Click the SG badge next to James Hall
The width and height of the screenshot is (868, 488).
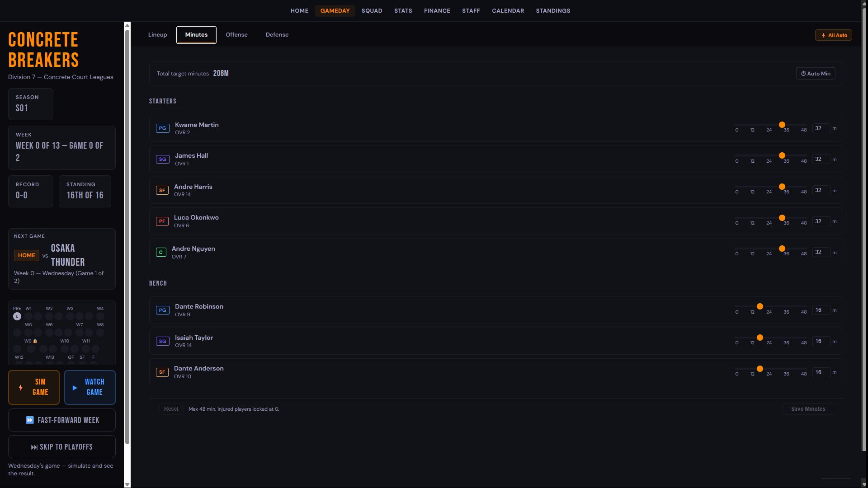tap(162, 160)
